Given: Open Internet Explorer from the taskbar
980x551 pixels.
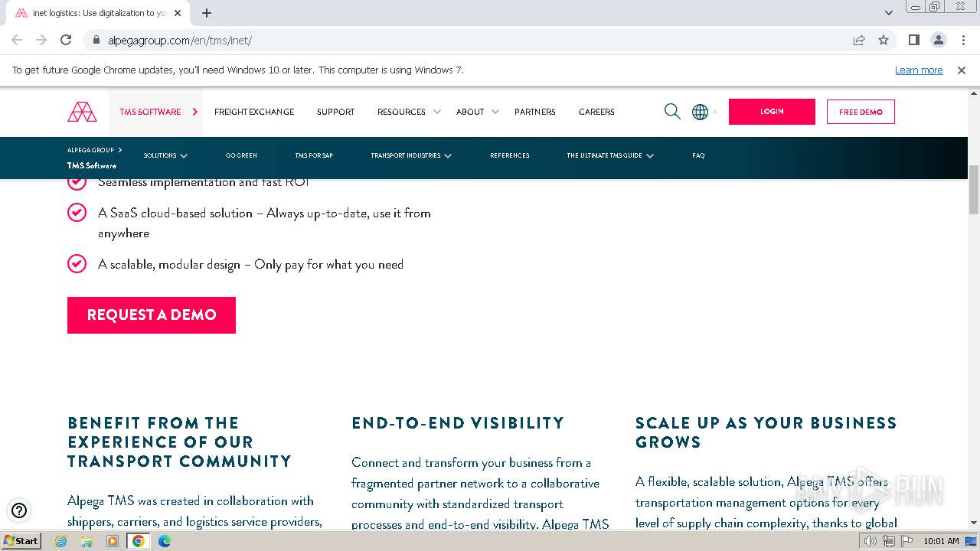Looking at the screenshot, I should [x=60, y=541].
